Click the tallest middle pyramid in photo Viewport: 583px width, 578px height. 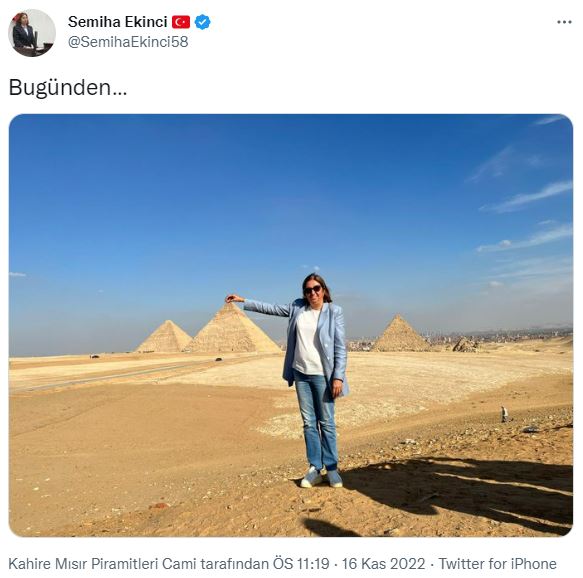[x=232, y=329]
